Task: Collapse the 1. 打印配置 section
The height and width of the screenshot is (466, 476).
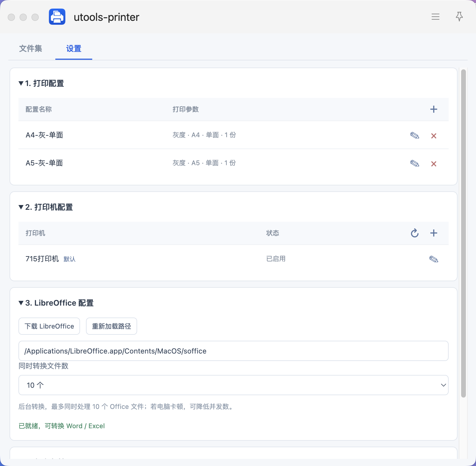Action: [x=41, y=83]
